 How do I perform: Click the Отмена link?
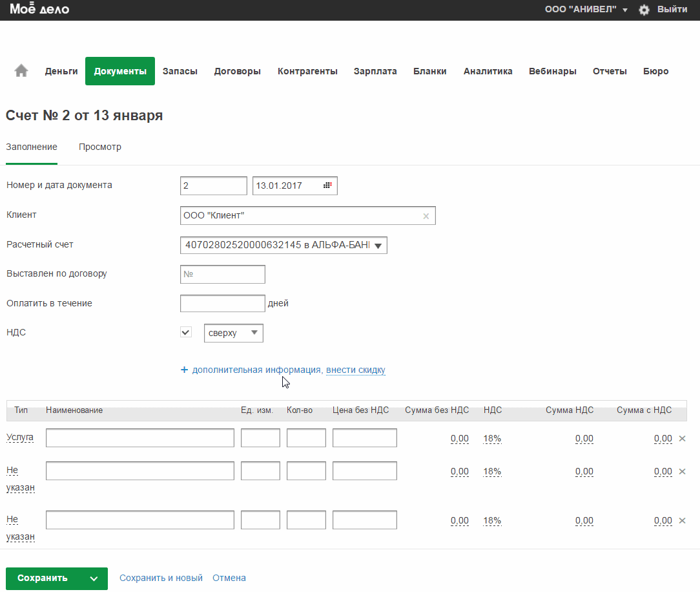tap(229, 578)
